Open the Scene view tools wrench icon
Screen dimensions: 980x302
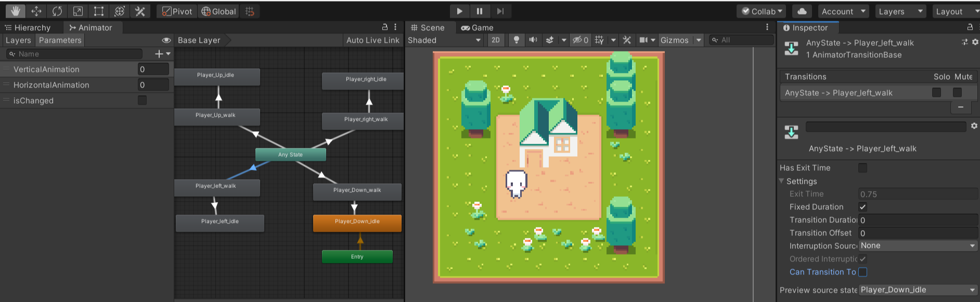coord(627,40)
